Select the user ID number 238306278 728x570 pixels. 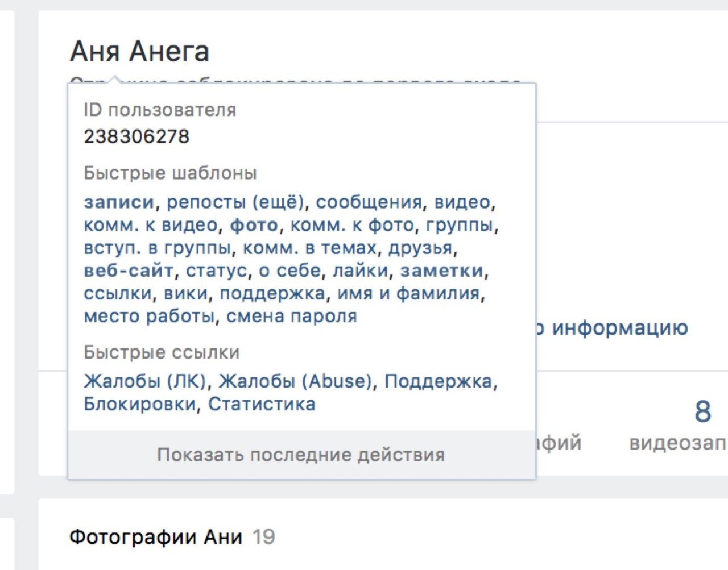tap(136, 136)
